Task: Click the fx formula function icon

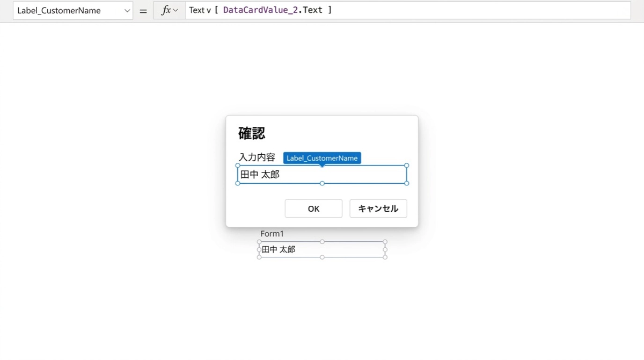Action: tap(166, 10)
